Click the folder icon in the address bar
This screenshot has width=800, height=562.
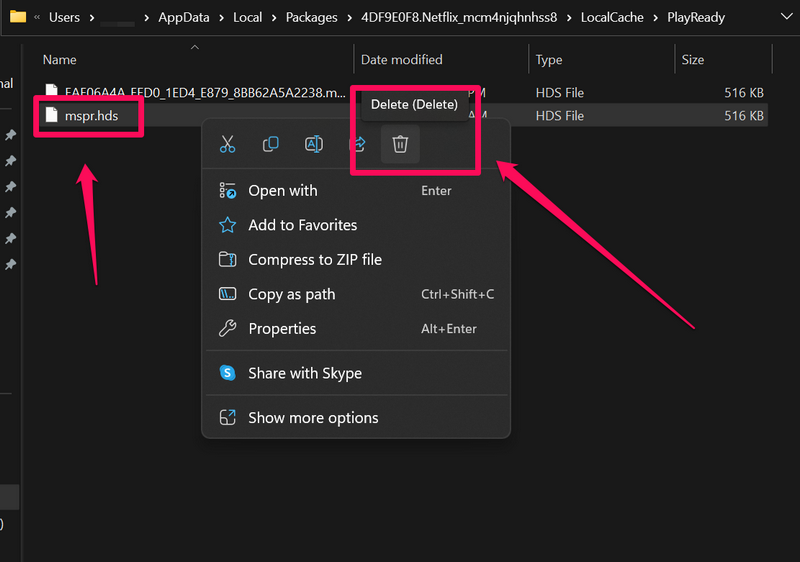pyautogui.click(x=18, y=17)
